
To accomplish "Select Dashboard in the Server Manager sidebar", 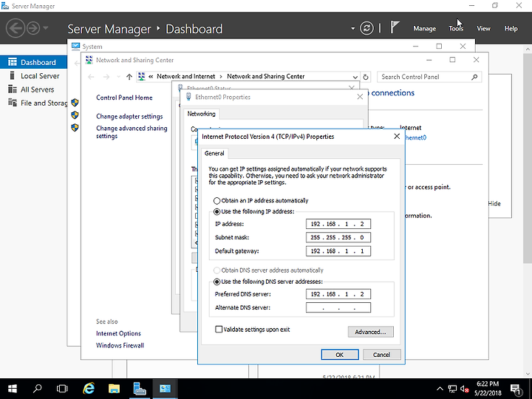I will point(33,62).
